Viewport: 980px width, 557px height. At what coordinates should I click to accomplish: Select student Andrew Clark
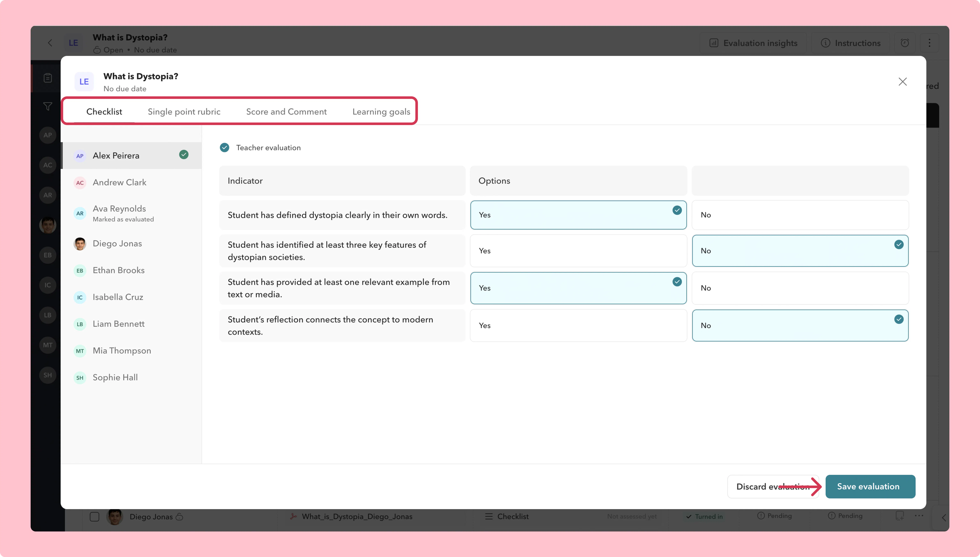point(131,182)
